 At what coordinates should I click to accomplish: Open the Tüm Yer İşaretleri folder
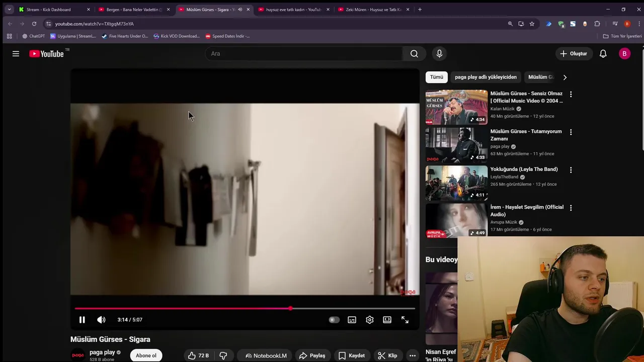622,36
